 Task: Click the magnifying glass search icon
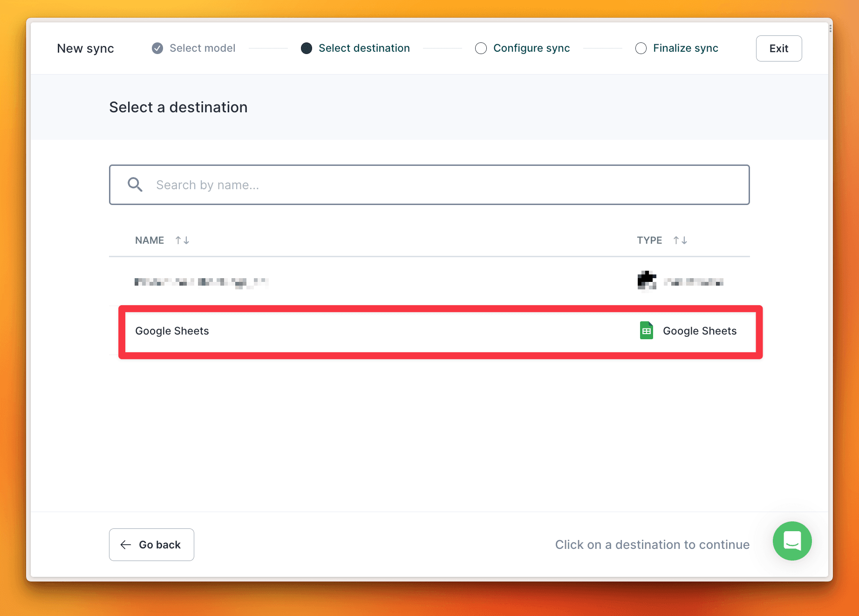tap(135, 185)
